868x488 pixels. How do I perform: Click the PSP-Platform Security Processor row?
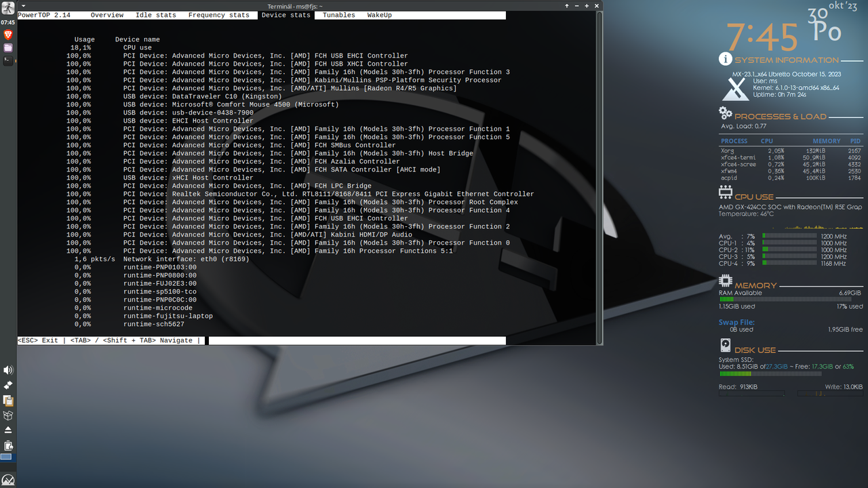(x=284, y=80)
